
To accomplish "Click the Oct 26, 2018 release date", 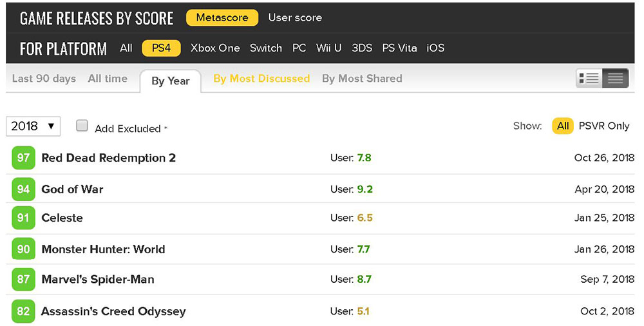I will pyautogui.click(x=604, y=158).
